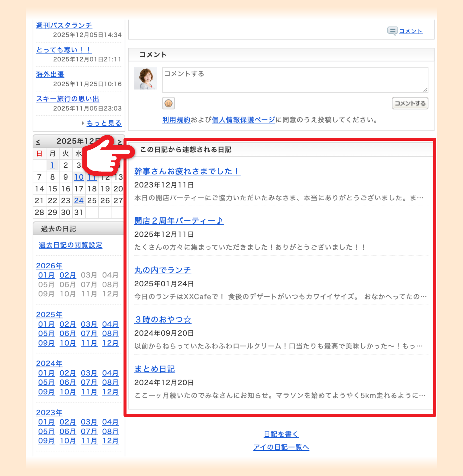Image resolution: width=463 pixels, height=476 pixels.
Task: Click the comment bubble icon next to コメント
Action: pos(393,31)
